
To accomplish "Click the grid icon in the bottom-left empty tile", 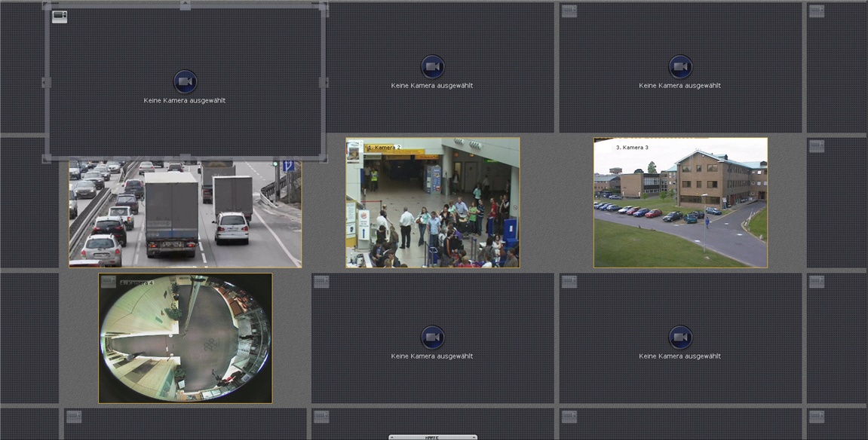I will tap(73, 417).
